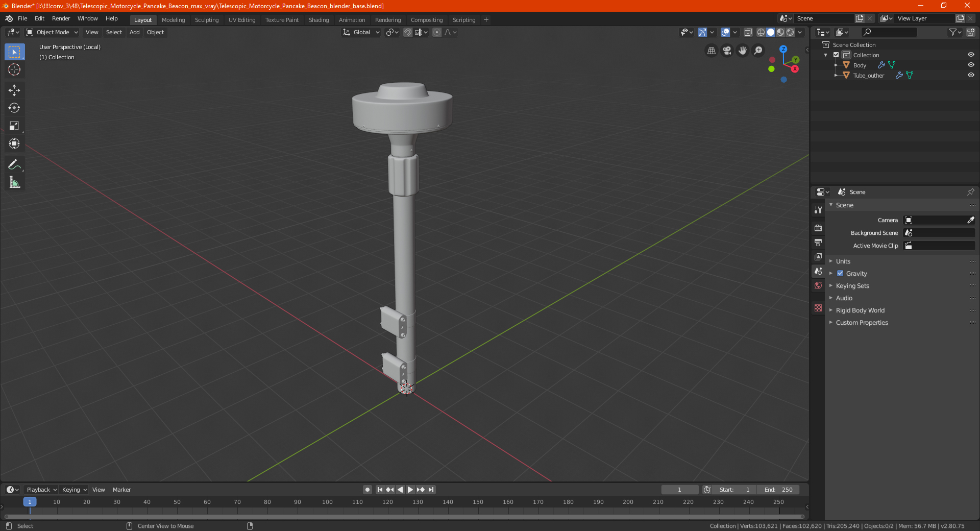Switch to the UV Editing workspace tab
The image size is (980, 531).
click(242, 20)
